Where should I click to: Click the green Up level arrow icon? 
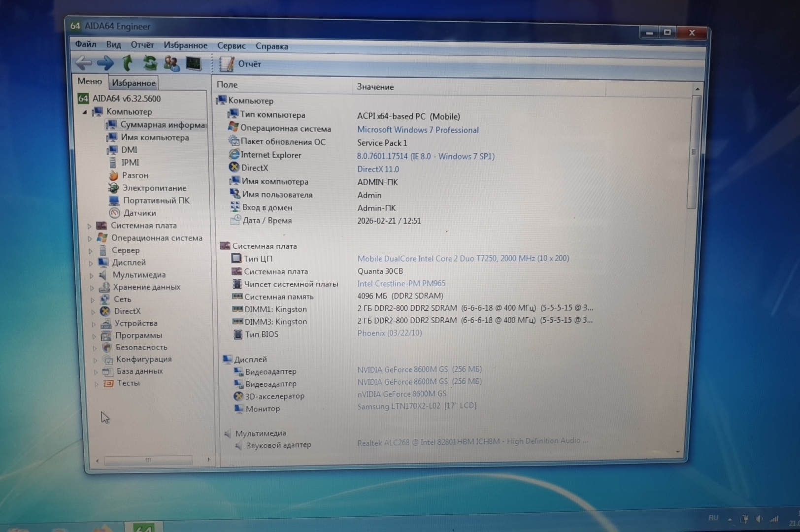tap(128, 63)
